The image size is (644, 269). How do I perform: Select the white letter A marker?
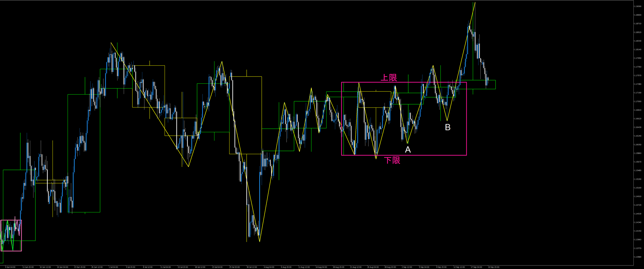[408, 150]
